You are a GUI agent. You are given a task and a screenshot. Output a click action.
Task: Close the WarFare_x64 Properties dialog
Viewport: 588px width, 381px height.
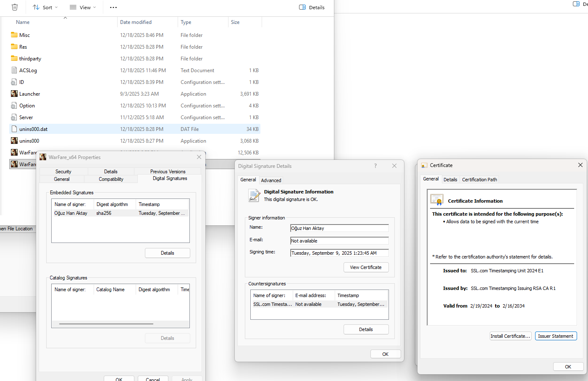pyautogui.click(x=199, y=157)
